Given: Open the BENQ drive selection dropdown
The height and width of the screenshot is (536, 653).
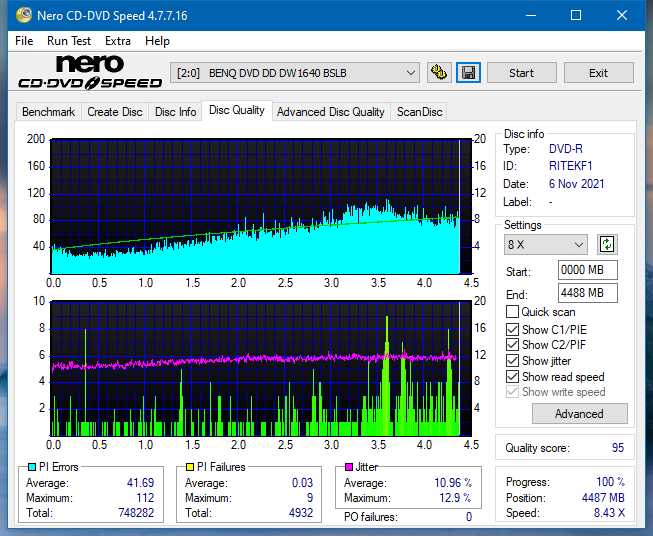Looking at the screenshot, I should tap(295, 73).
